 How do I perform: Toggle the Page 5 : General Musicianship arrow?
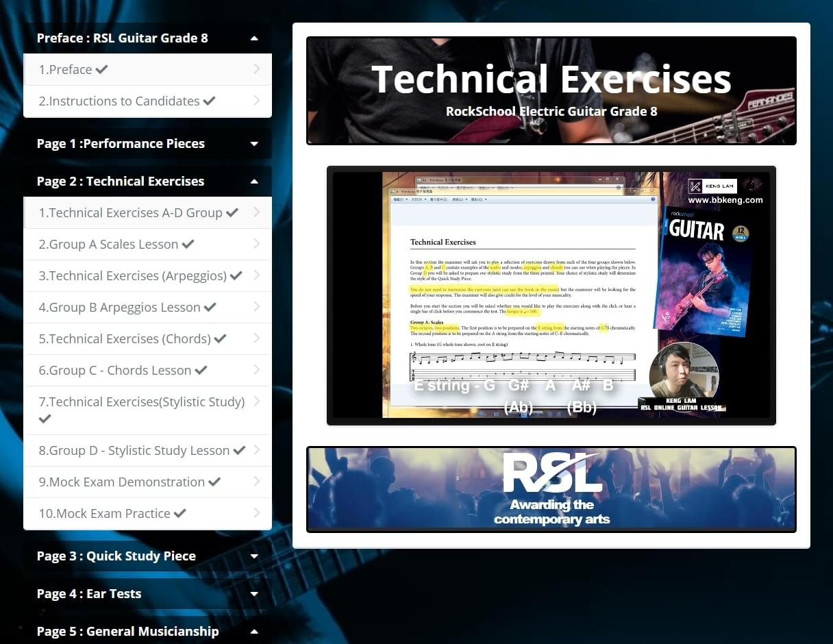click(x=254, y=632)
